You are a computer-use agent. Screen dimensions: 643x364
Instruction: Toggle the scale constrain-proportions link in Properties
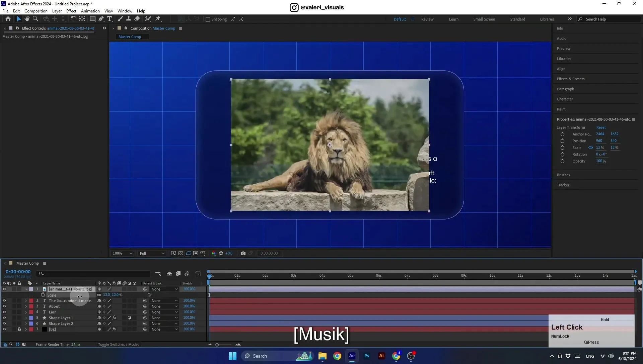pyautogui.click(x=590, y=148)
